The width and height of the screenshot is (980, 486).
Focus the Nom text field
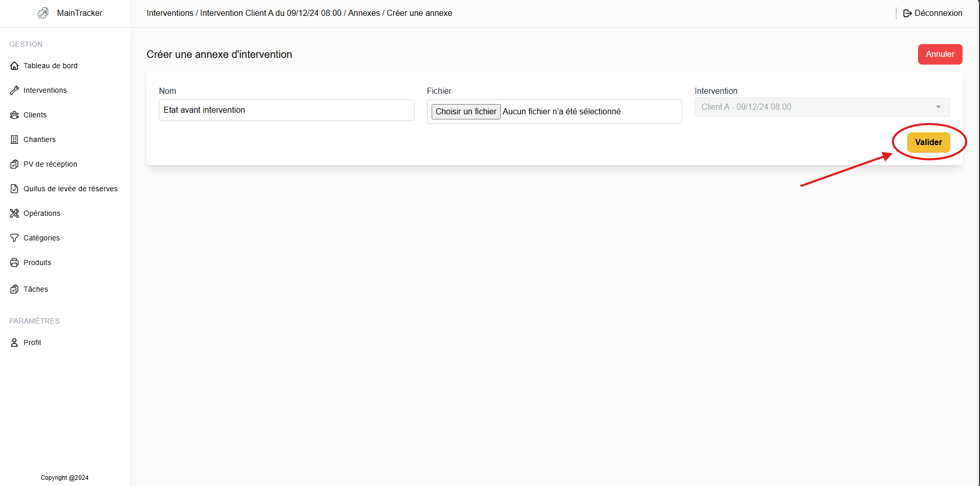[287, 110]
